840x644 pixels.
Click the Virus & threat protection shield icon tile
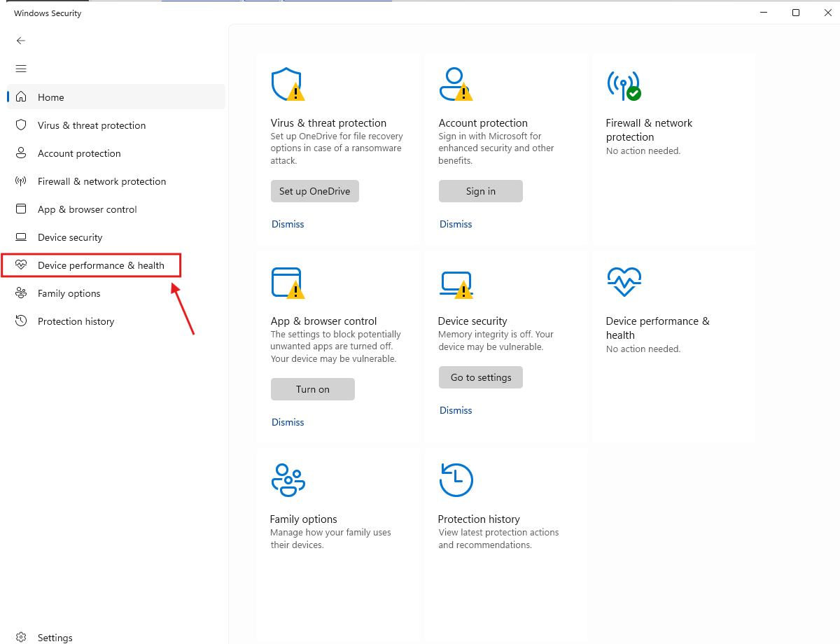tap(287, 85)
